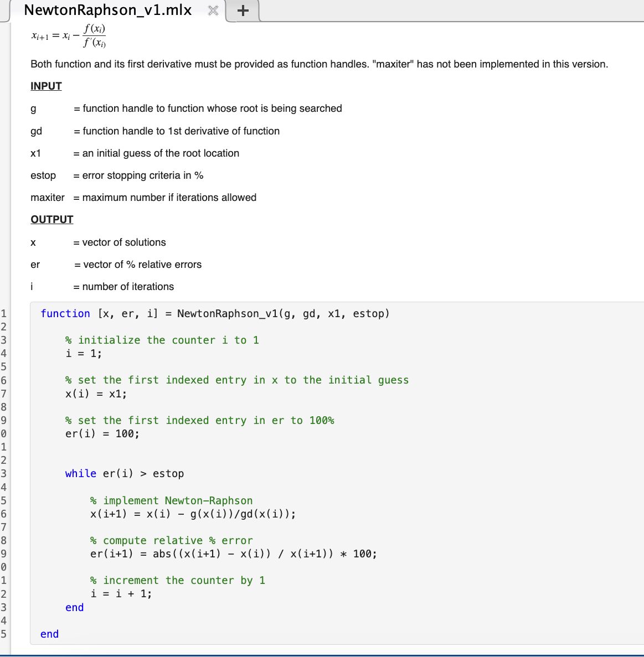Click the end keyword closing the while loop

[74, 607]
